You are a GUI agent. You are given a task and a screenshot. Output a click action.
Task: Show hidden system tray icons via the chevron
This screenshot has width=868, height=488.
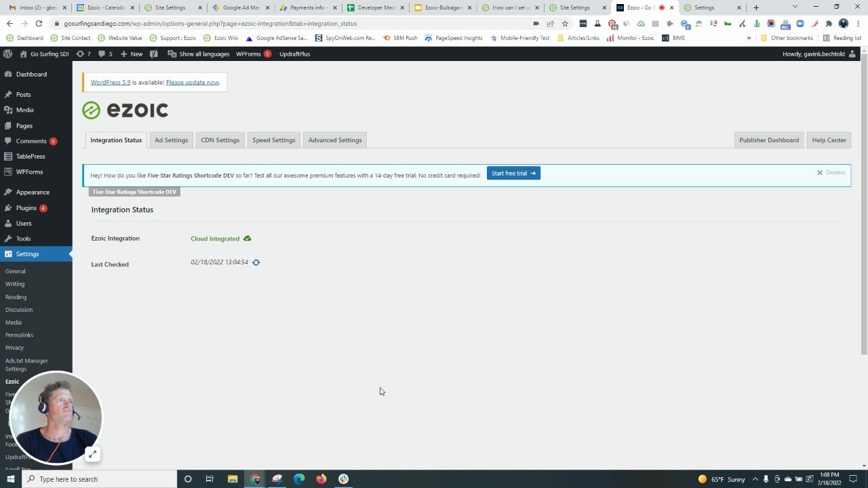[x=755, y=479]
